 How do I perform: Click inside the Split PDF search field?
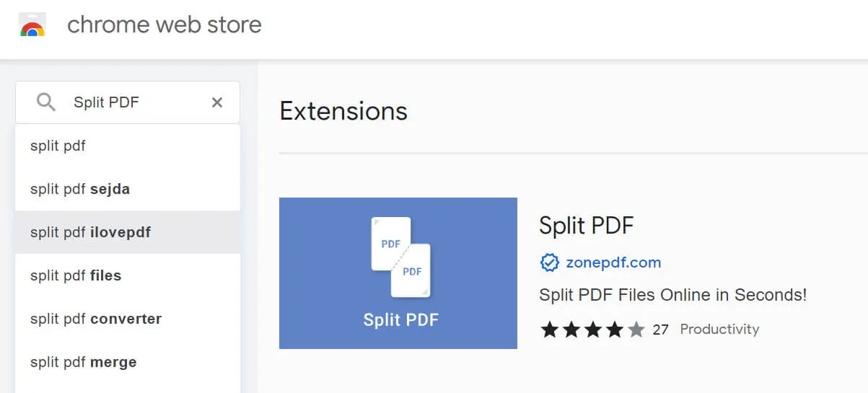130,102
